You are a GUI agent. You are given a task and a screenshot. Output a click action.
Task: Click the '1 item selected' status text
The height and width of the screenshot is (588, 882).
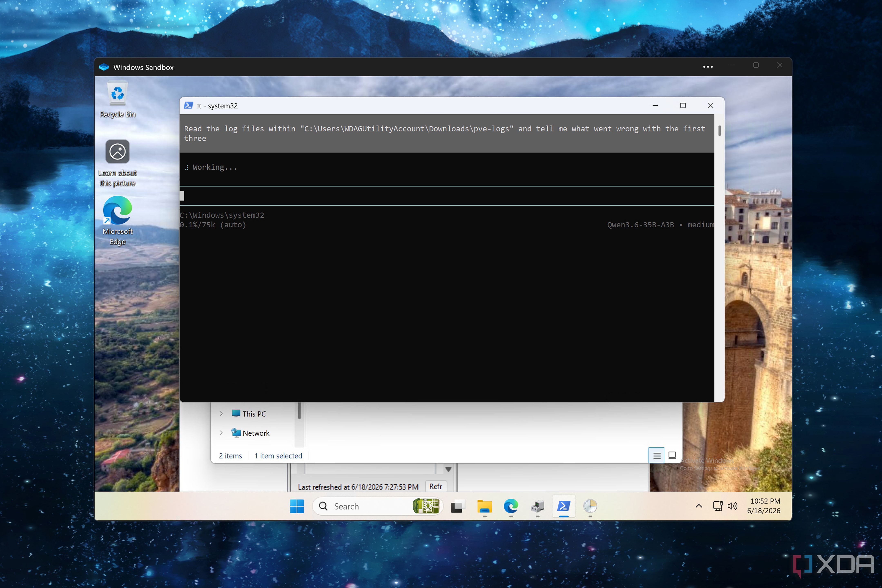[x=278, y=456]
